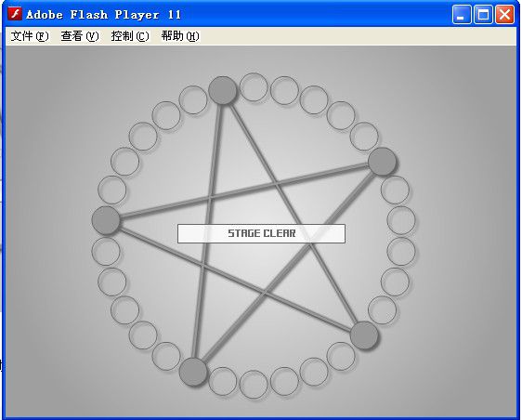
Task: Select the filled node at bottom-right star tip
Action: pos(364,335)
